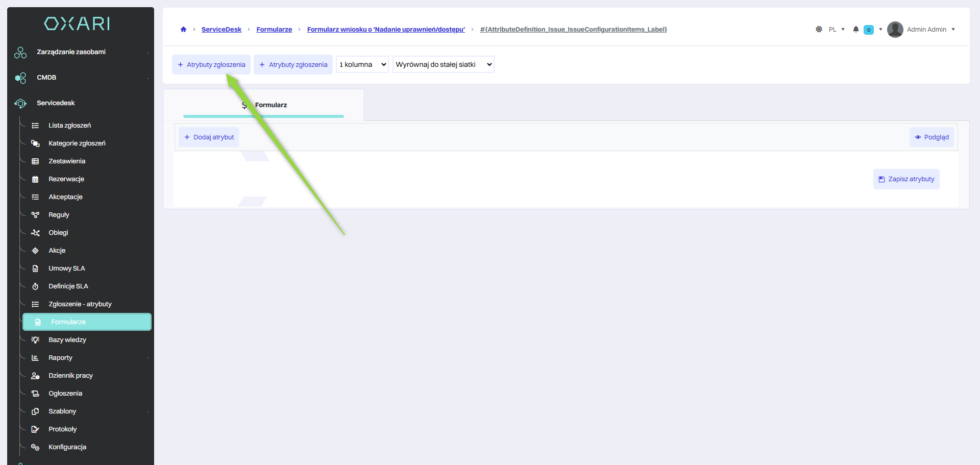Follow the Formularze breadcrumb link
The height and width of the screenshot is (465, 980).
point(274,30)
